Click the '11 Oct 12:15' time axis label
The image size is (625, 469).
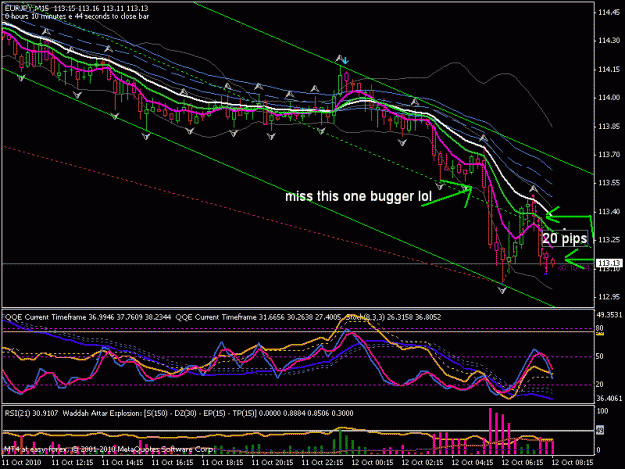pos(73,463)
